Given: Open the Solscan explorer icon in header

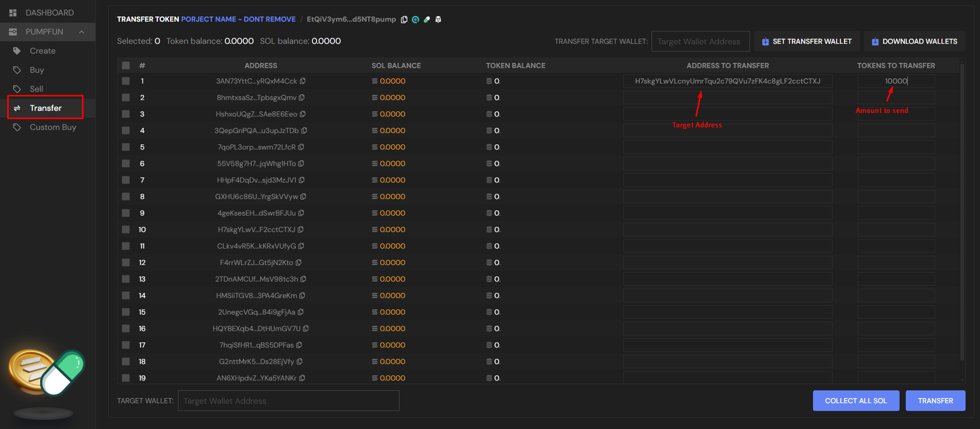Looking at the screenshot, I should point(416,20).
